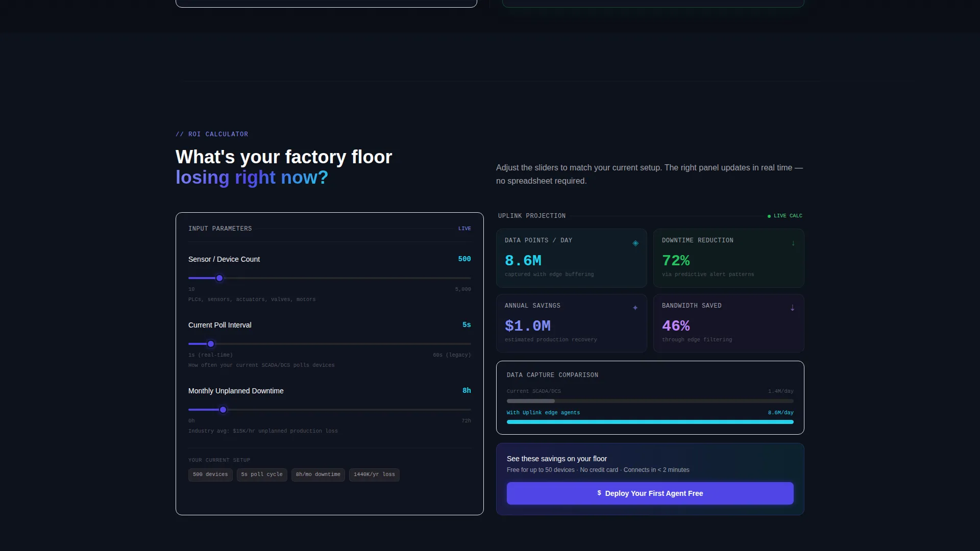The width and height of the screenshot is (980, 551).
Task: Click the Monthly Unplanned Downtime slider handle
Action: click(x=223, y=410)
